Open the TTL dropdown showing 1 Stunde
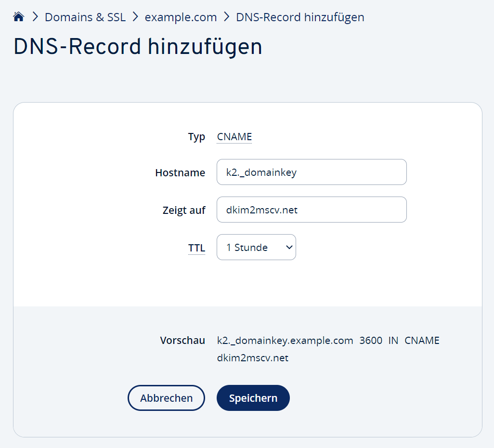This screenshot has height=448, width=494. click(x=256, y=247)
